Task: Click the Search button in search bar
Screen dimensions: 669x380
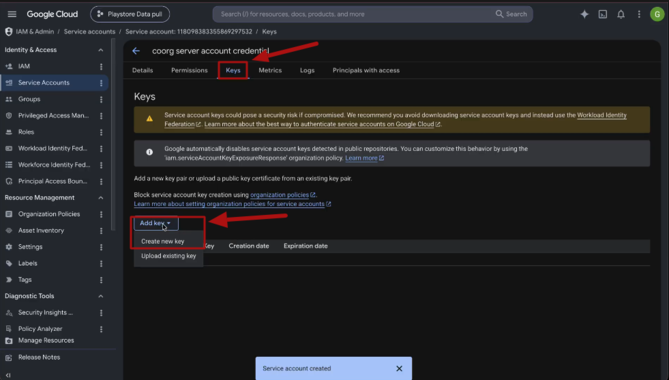Action: pos(511,14)
